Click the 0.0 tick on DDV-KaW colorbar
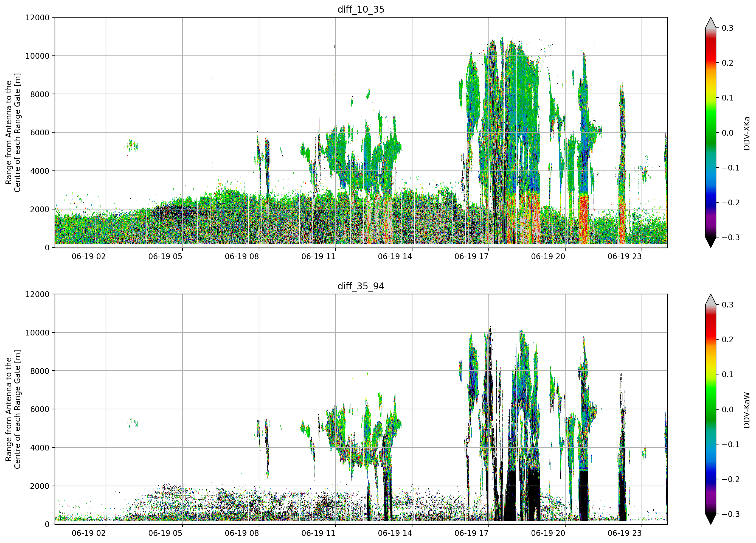The height and width of the screenshot is (543, 756). 727,410
